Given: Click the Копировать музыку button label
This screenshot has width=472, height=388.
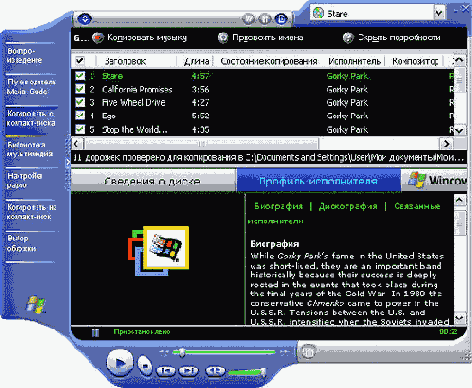Looking at the screenshot, I should 147,38.
